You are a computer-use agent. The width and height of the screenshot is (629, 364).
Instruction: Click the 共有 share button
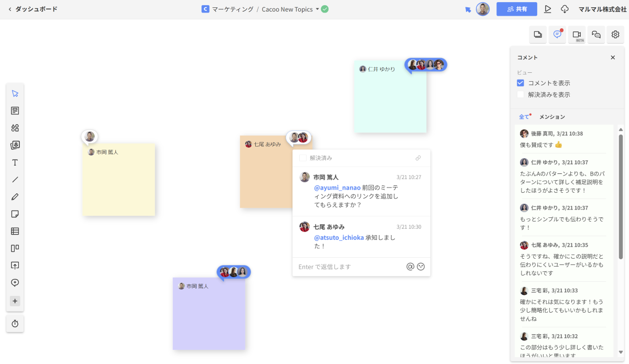pyautogui.click(x=517, y=9)
